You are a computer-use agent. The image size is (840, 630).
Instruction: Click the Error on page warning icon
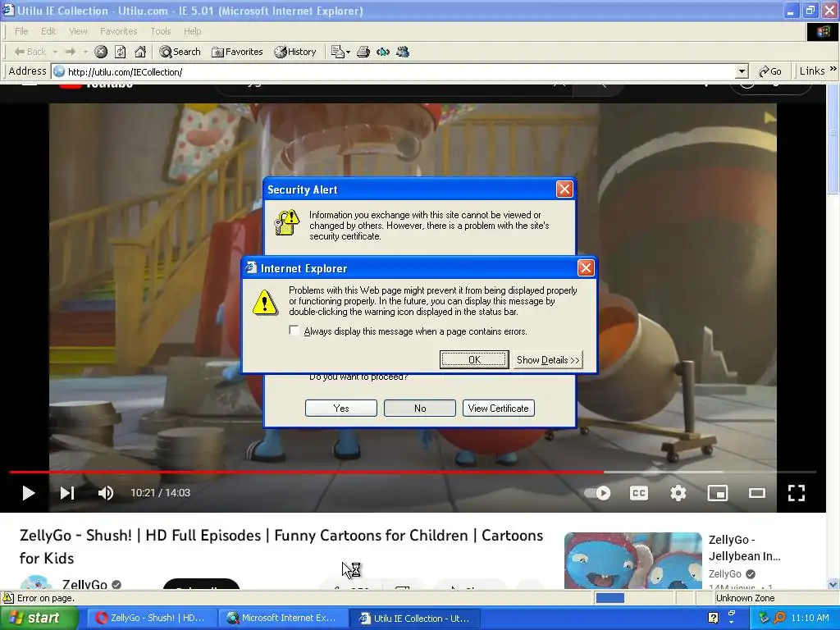[x=8, y=598]
